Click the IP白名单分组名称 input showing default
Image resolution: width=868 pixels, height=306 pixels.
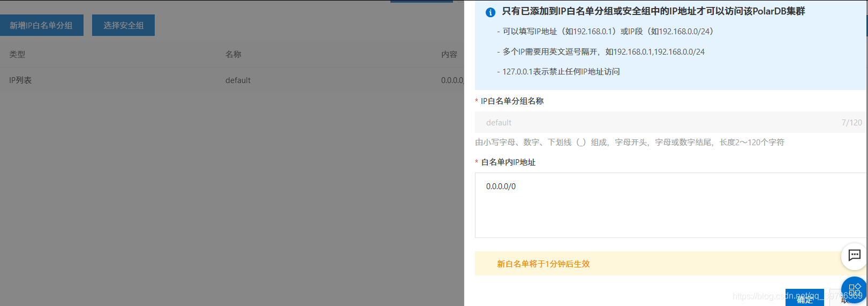(x=669, y=122)
